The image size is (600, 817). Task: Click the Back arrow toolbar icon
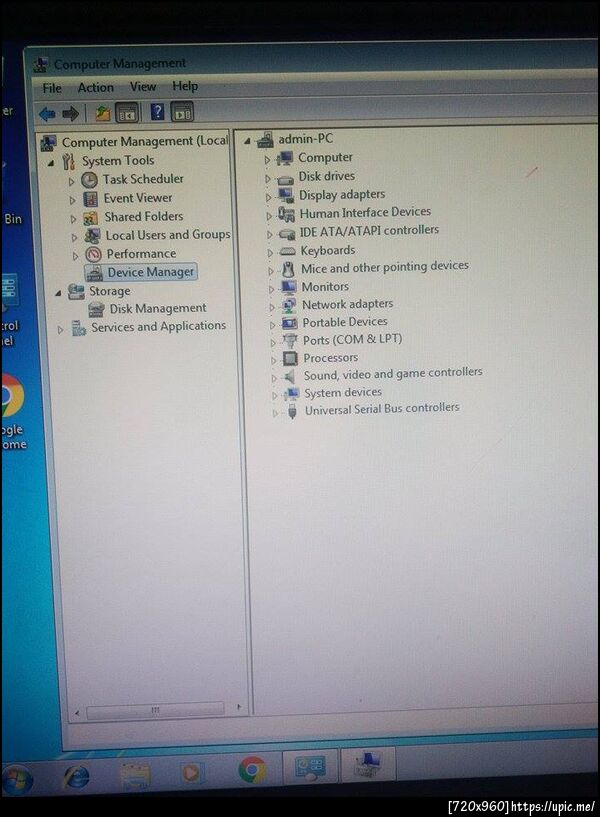47,113
